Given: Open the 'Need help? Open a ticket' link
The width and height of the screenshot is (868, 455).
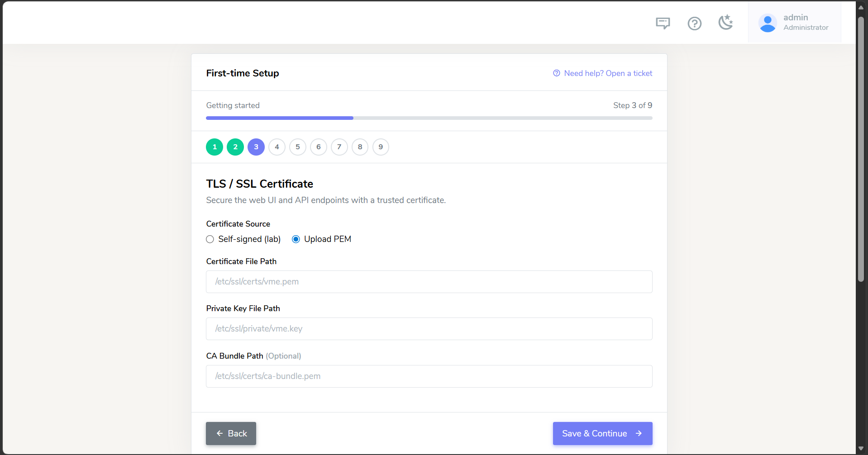Looking at the screenshot, I should [608, 73].
